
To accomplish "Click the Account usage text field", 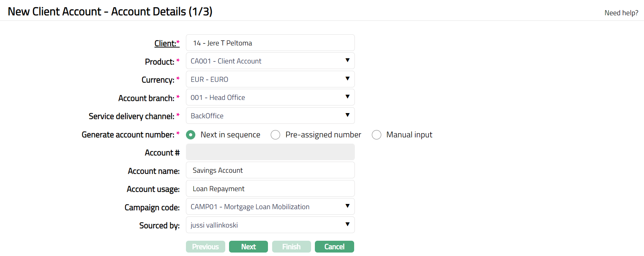I will tap(270, 189).
